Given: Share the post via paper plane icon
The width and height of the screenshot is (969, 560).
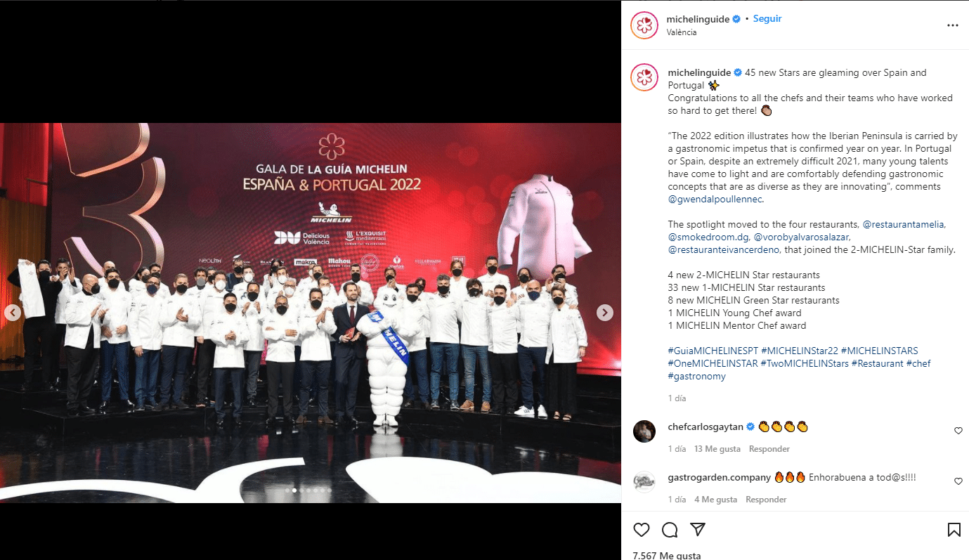Looking at the screenshot, I should click(x=698, y=529).
